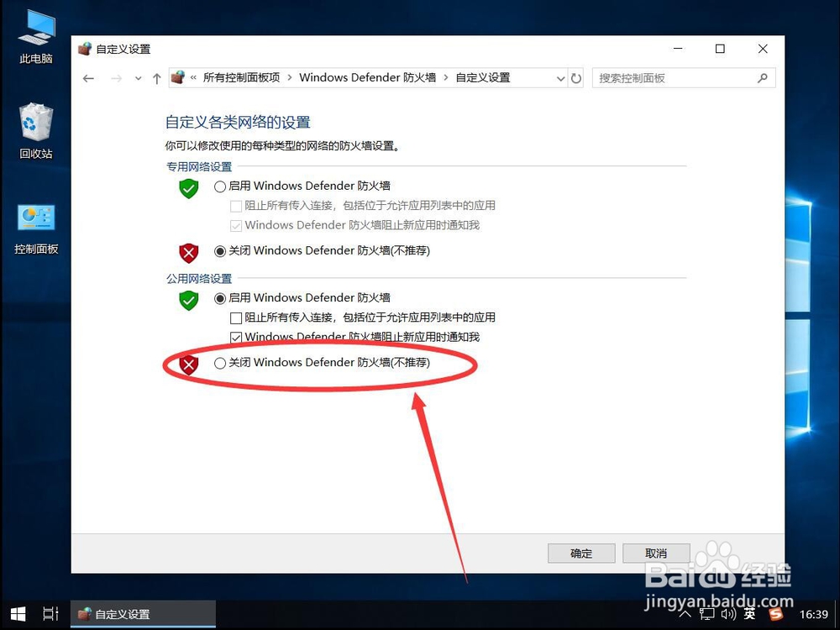Click red shield icon in 公用网络设置
The height and width of the screenshot is (630, 840).
(x=188, y=365)
